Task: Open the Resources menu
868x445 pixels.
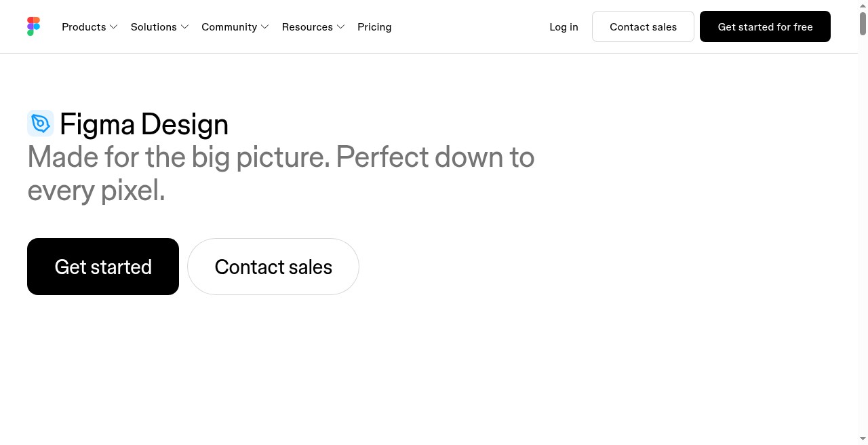Action: [x=313, y=27]
